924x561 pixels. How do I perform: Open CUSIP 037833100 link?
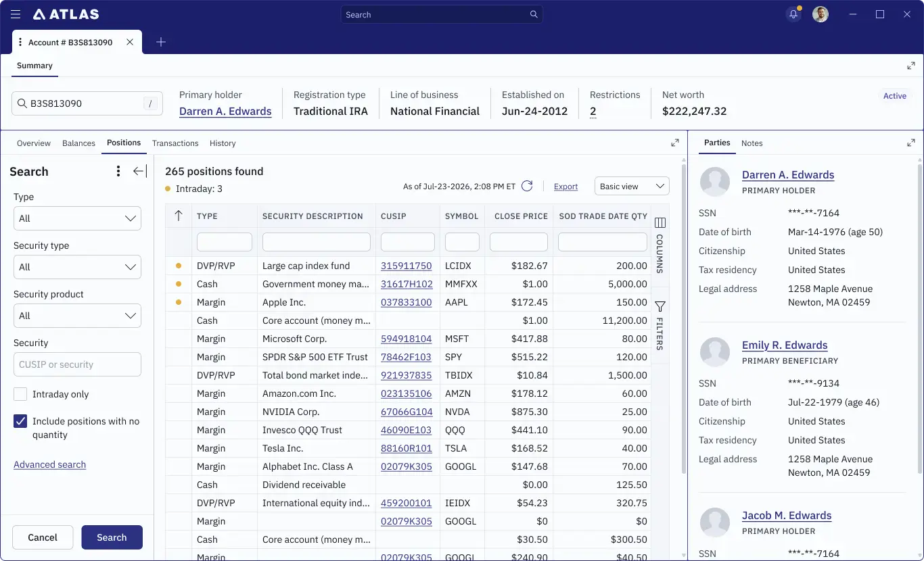[406, 302]
